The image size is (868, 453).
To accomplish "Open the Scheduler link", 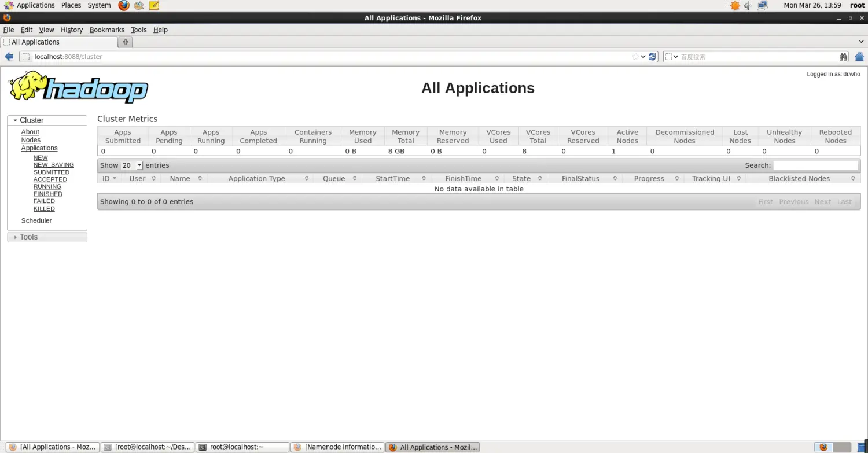I will (x=36, y=220).
